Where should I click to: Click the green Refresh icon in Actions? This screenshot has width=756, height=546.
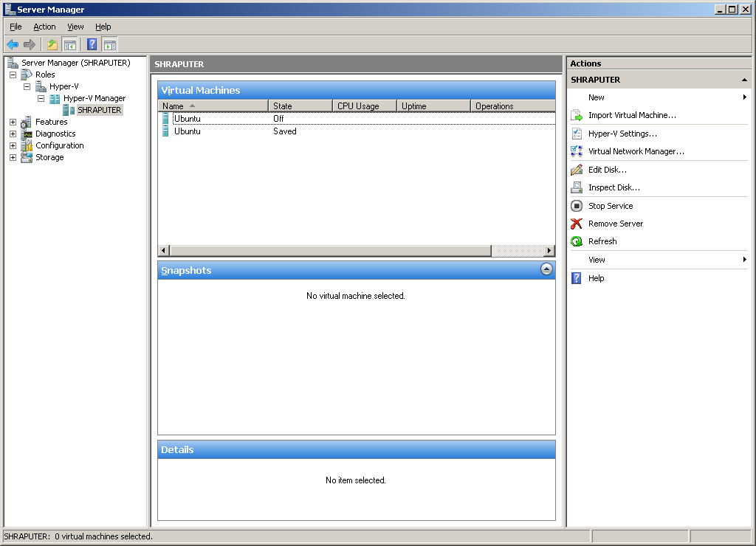click(577, 241)
